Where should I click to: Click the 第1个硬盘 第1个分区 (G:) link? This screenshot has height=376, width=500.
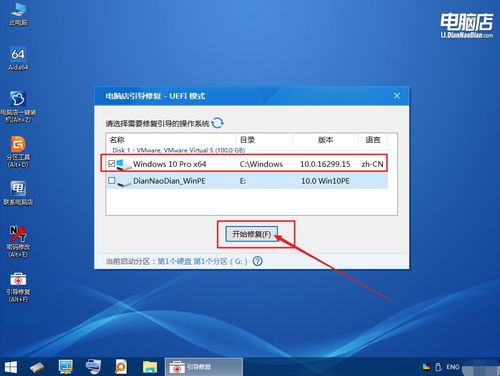[x=202, y=261]
